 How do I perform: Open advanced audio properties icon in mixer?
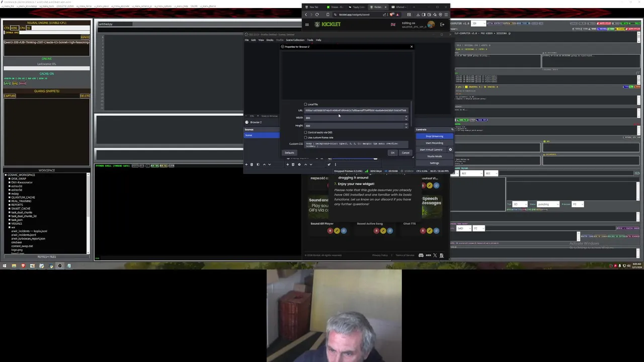[x=329, y=164]
